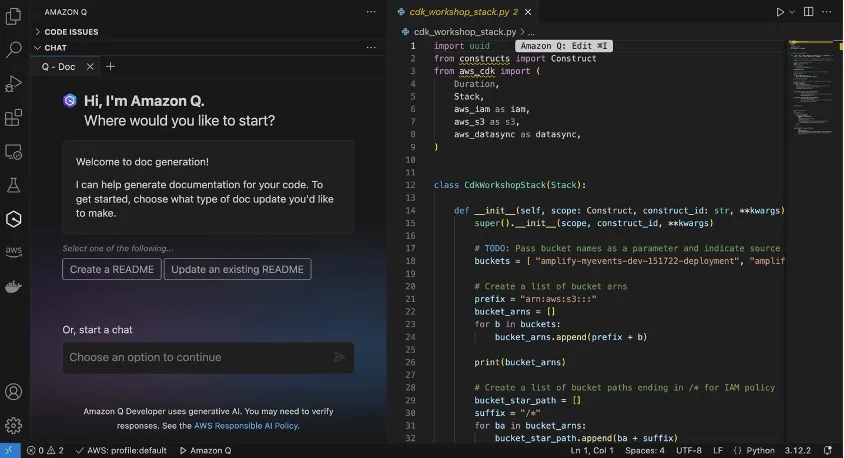Click cdk_workshop_stack.py in breadcrumb
The height and width of the screenshot is (458, 844).
(465, 32)
